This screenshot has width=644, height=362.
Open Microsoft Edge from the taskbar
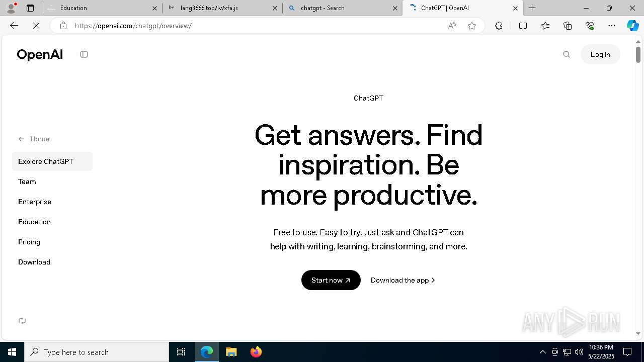[207, 352]
